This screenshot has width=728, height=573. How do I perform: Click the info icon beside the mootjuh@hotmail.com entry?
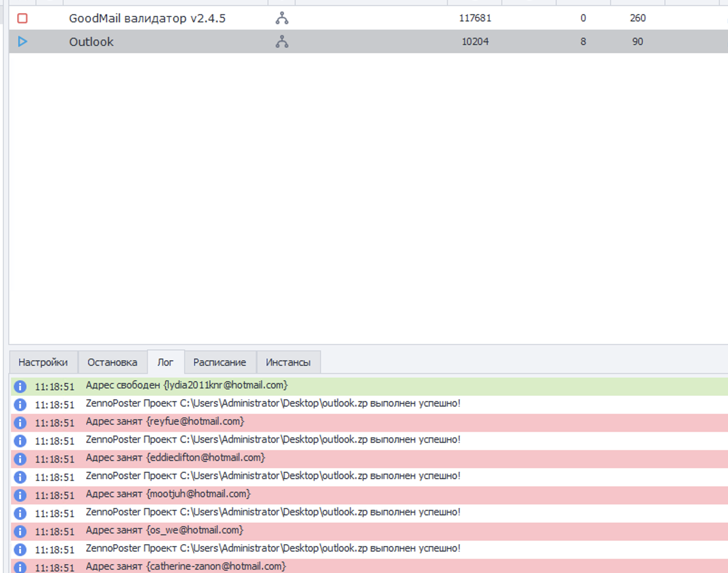tap(20, 495)
